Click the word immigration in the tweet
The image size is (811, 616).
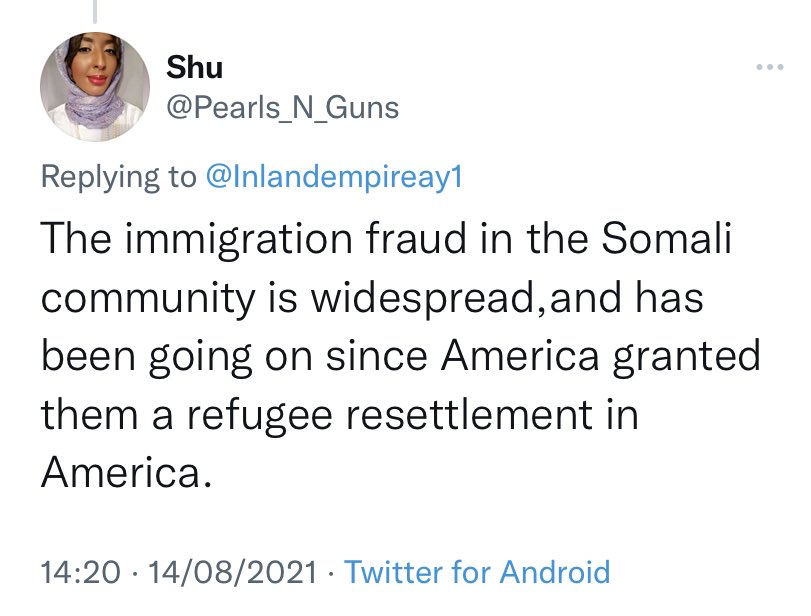click(238, 240)
